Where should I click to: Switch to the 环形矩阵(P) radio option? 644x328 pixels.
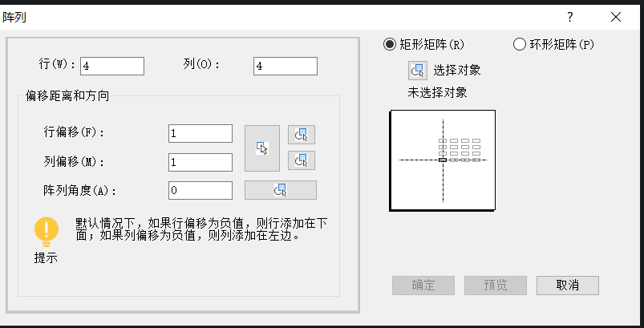point(519,44)
